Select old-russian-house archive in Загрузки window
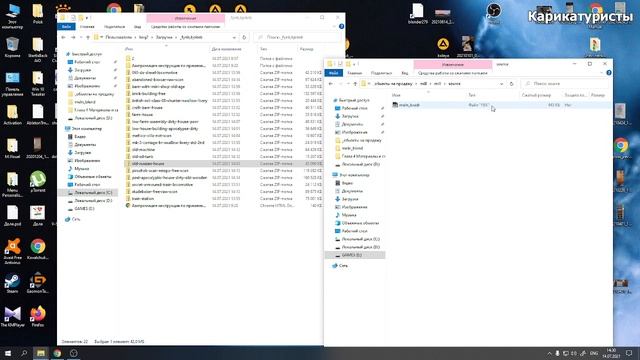The image size is (640, 360). (x=224, y=163)
